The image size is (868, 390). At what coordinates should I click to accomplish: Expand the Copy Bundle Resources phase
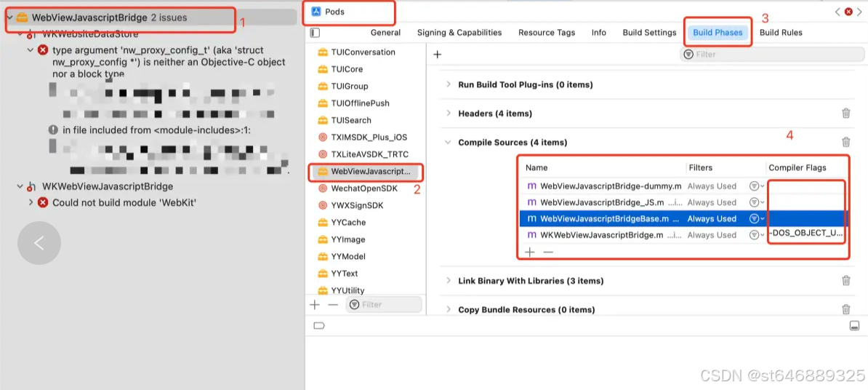448,310
